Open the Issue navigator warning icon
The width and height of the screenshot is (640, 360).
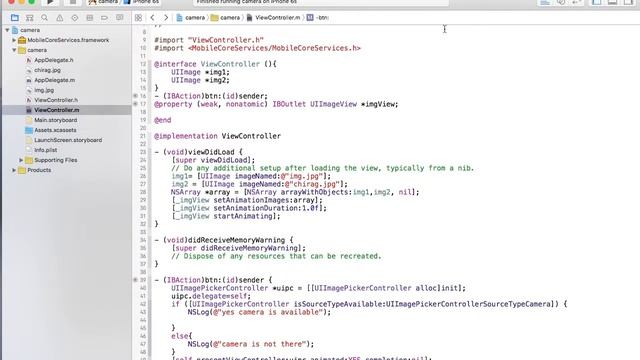(60, 18)
